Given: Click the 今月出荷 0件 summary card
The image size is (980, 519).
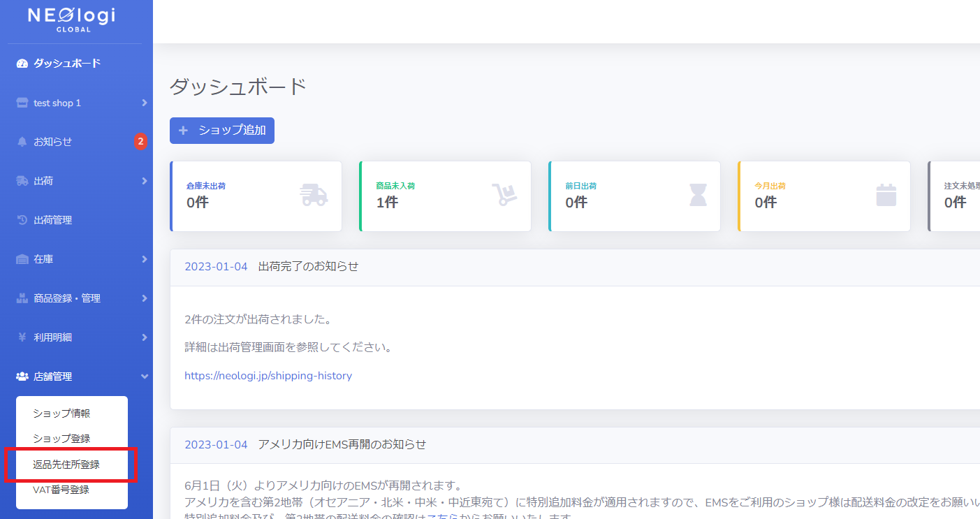Looking at the screenshot, I should tap(824, 196).
